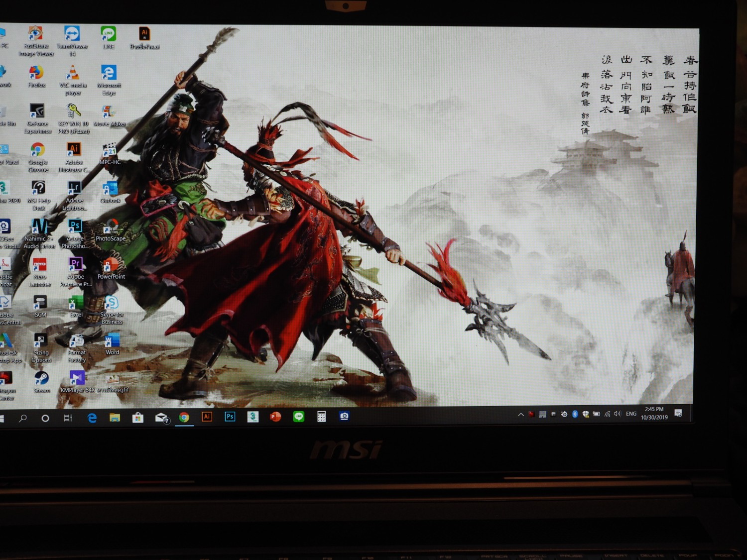Open Mail app from the taskbar
Viewport: 747px width, 560px height.
(x=161, y=418)
